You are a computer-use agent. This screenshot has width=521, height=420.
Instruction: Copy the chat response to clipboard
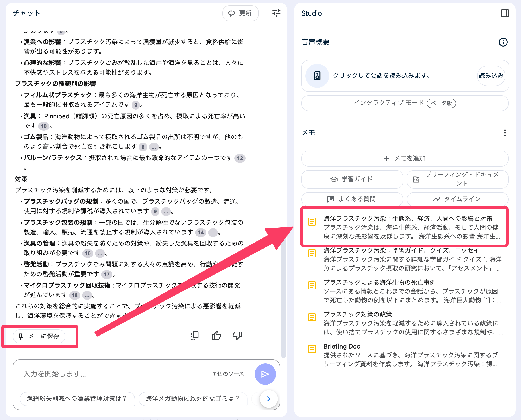click(x=195, y=336)
